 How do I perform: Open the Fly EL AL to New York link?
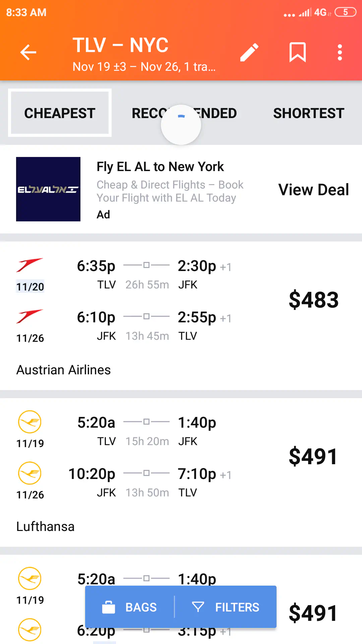(160, 167)
